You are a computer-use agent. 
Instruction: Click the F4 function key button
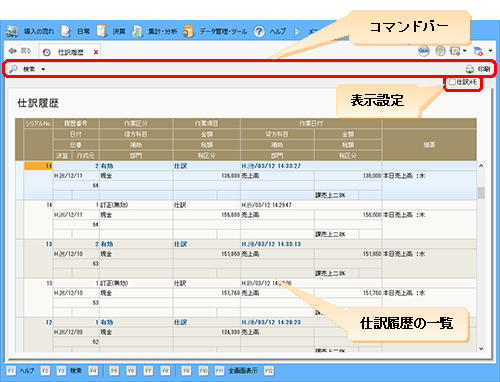(x=93, y=371)
